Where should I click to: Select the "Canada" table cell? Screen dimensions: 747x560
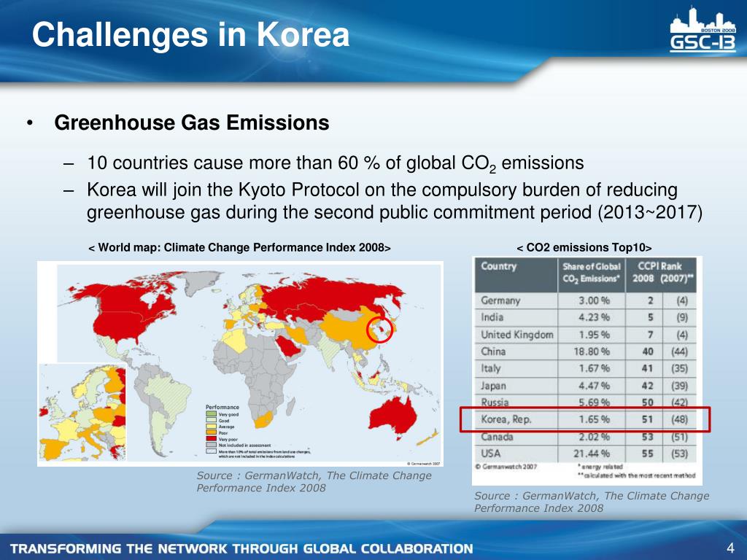(x=497, y=437)
